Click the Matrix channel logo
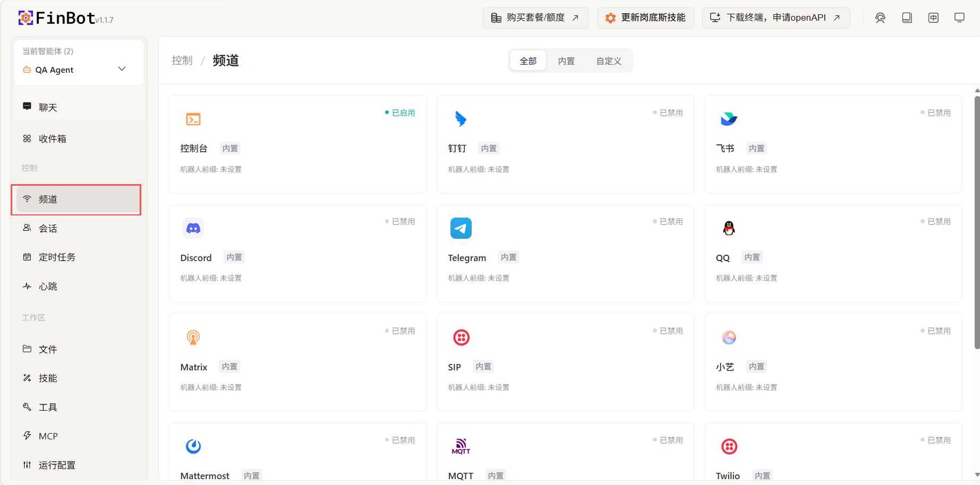The image size is (980, 485). coord(193,337)
